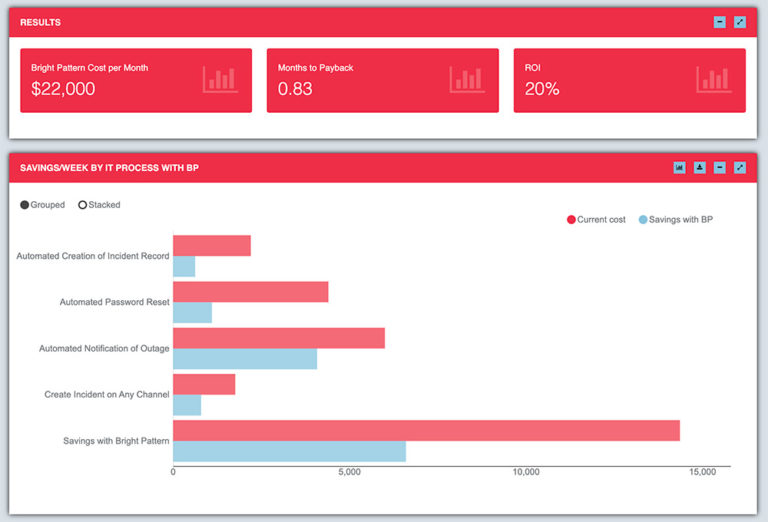Click blue bar for Automated Notification of Outage

pyautogui.click(x=245, y=359)
